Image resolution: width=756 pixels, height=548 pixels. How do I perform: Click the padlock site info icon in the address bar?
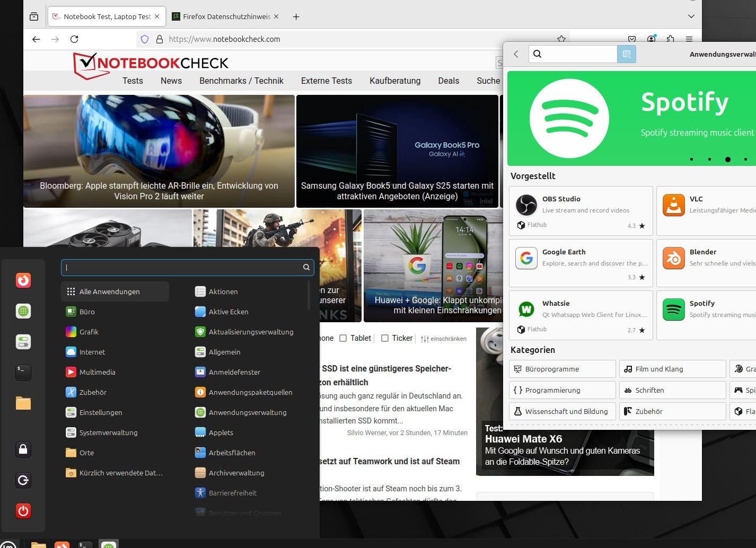click(159, 39)
